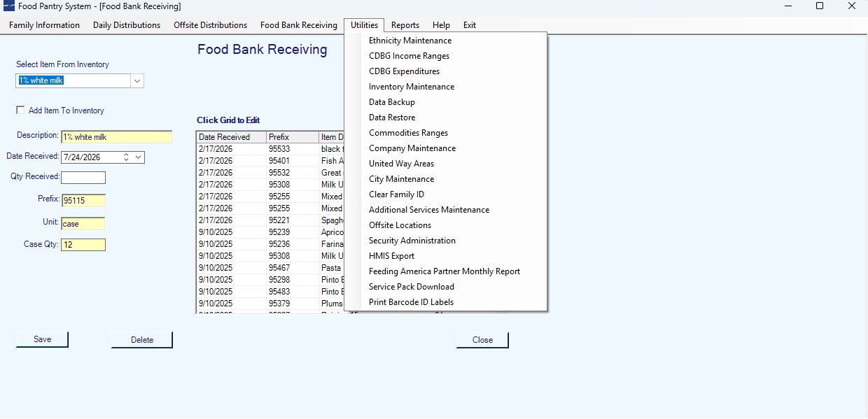
Task: Expand the Select Item From Inventory dropdown
Action: (137, 80)
